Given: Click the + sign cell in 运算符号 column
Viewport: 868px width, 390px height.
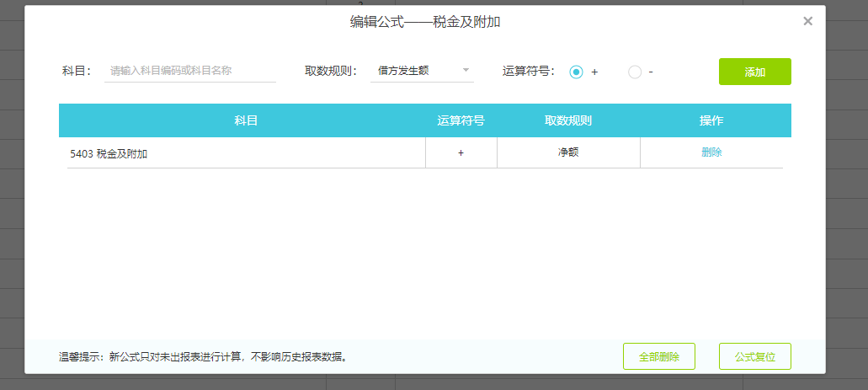Looking at the screenshot, I should coord(461,153).
